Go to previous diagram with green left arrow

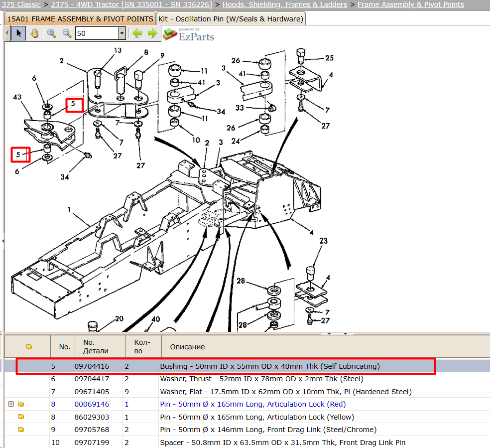tap(137, 33)
